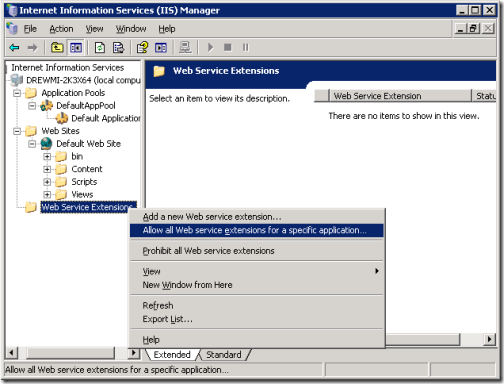The height and width of the screenshot is (384, 504).
Task: Collapse the Web Sites node
Action: [x=17, y=131]
